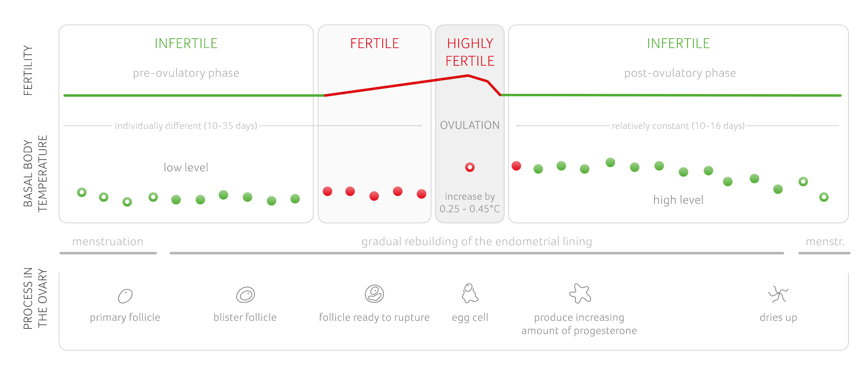
Task: Click the egg cell icon
Action: pos(470,293)
